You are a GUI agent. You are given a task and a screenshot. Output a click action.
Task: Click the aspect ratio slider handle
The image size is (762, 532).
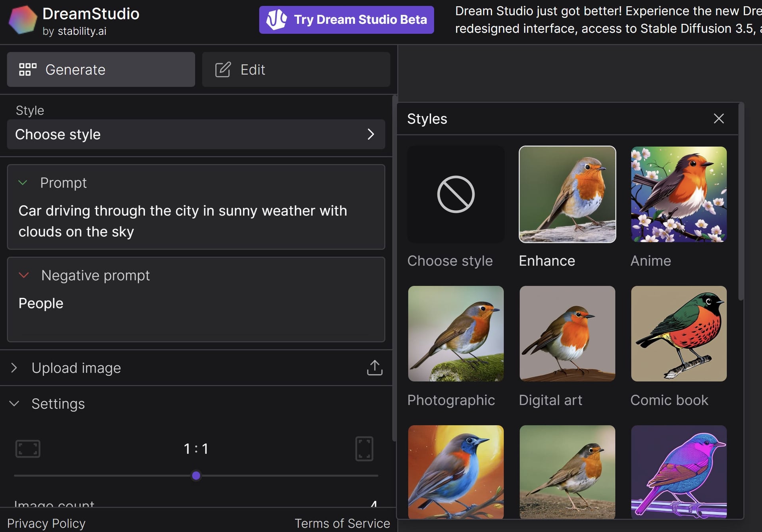(196, 476)
